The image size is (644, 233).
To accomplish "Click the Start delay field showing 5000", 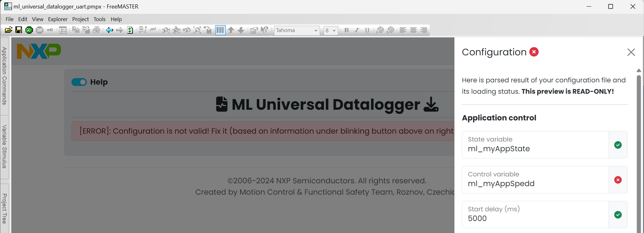I will pyautogui.click(x=535, y=215).
